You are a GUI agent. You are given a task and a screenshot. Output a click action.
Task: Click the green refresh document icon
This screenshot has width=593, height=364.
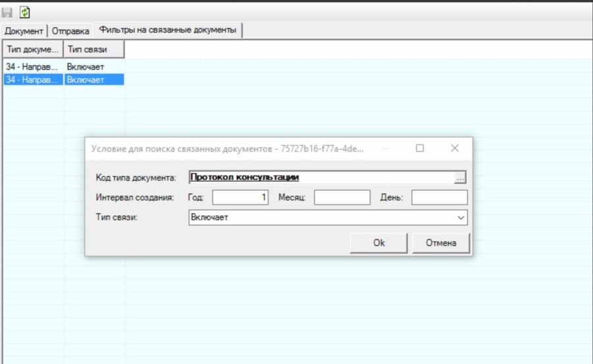[24, 13]
